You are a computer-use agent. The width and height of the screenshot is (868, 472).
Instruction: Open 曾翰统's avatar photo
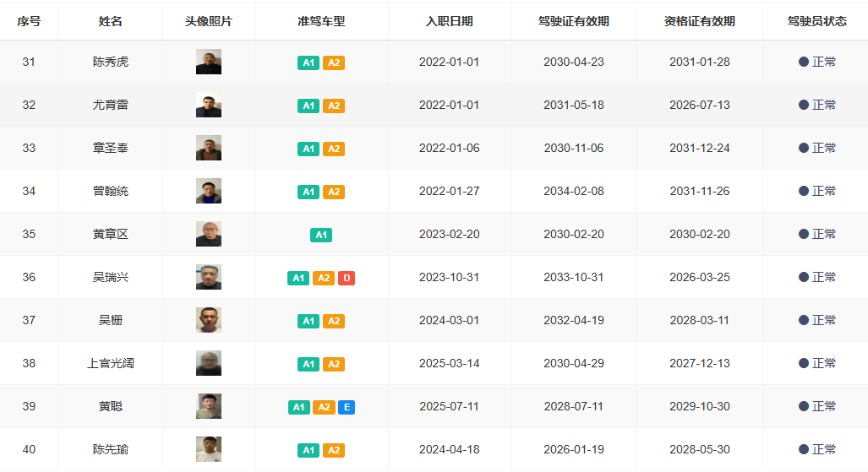pos(209,191)
